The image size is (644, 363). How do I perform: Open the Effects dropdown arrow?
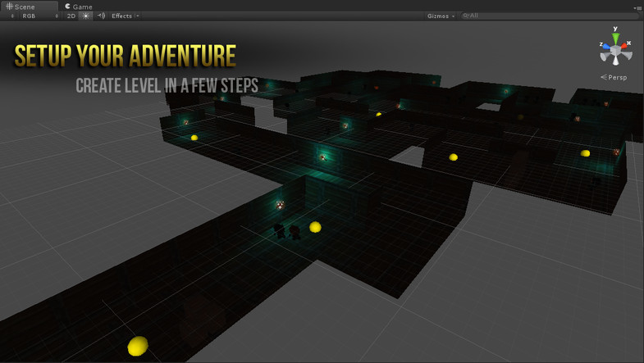138,16
